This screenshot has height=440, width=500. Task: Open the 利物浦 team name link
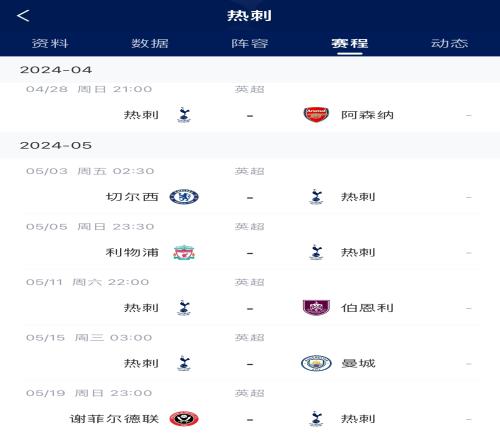(x=132, y=252)
